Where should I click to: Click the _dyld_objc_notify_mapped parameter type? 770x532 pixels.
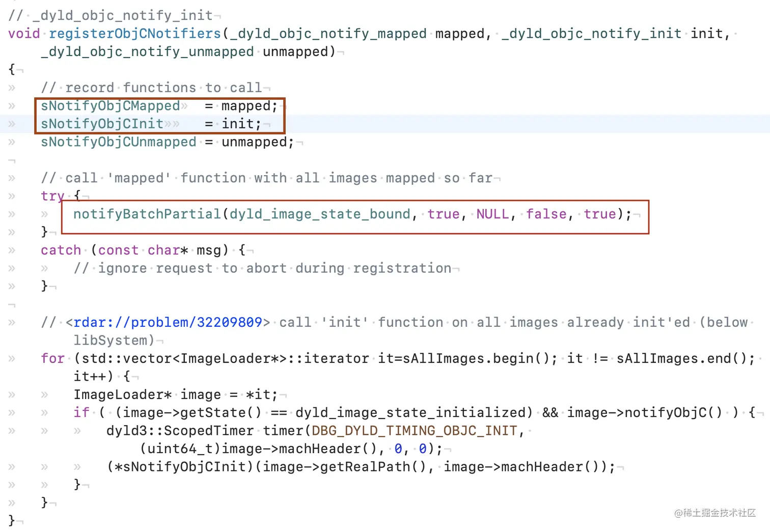[x=328, y=34]
